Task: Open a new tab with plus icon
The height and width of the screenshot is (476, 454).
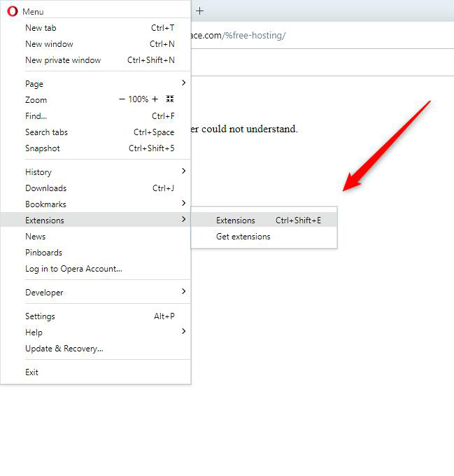Action: (x=199, y=11)
